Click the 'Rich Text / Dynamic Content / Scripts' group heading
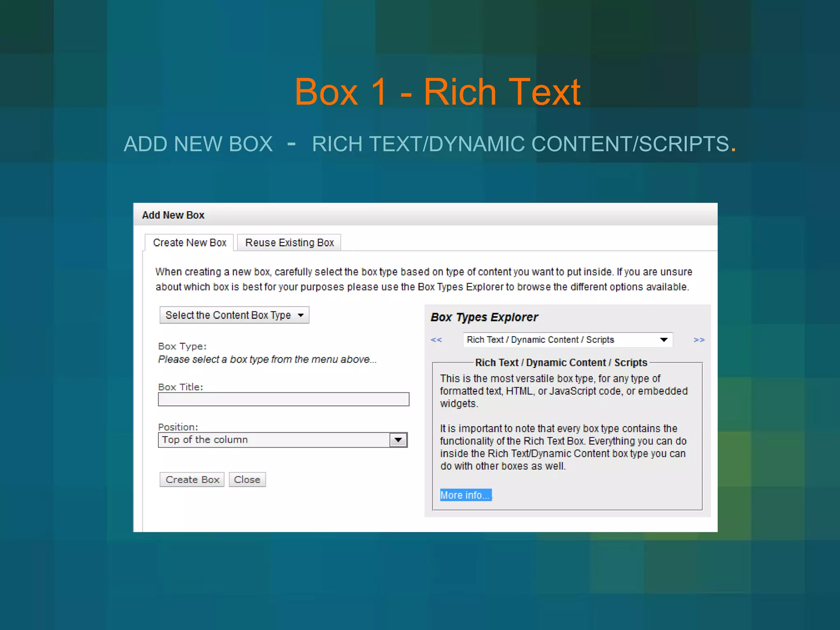This screenshot has width=840, height=630. point(561,363)
